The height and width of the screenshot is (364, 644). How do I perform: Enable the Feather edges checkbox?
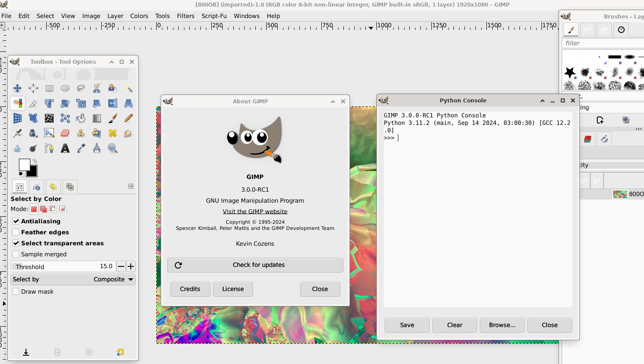(16, 232)
